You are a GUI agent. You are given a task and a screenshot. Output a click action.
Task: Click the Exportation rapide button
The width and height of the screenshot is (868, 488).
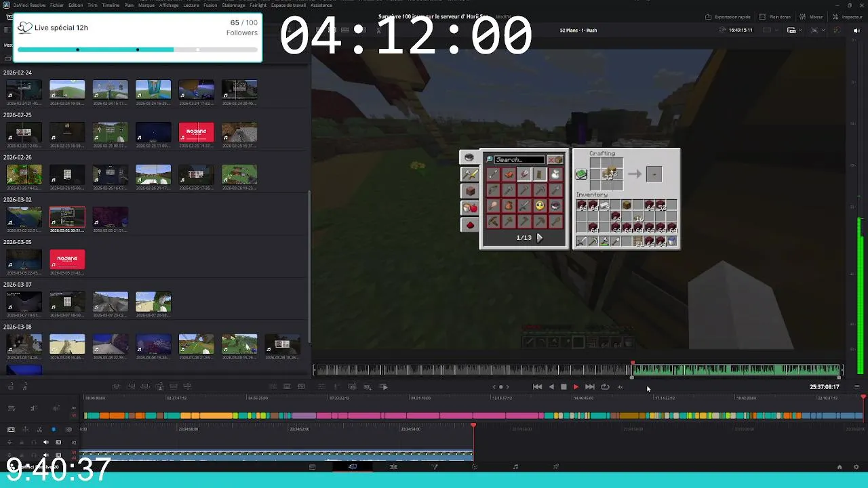[727, 17]
